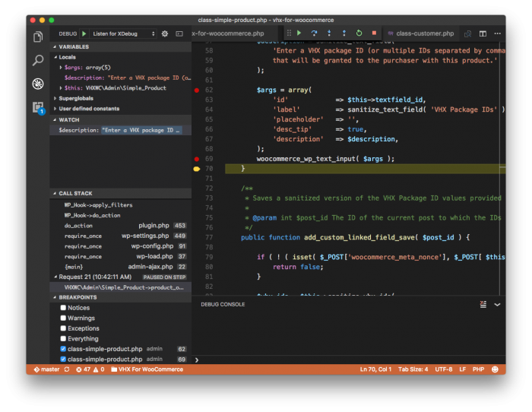Collapse the Locals scope
Image resolution: width=532 pixels, height=412 pixels.
(55, 57)
